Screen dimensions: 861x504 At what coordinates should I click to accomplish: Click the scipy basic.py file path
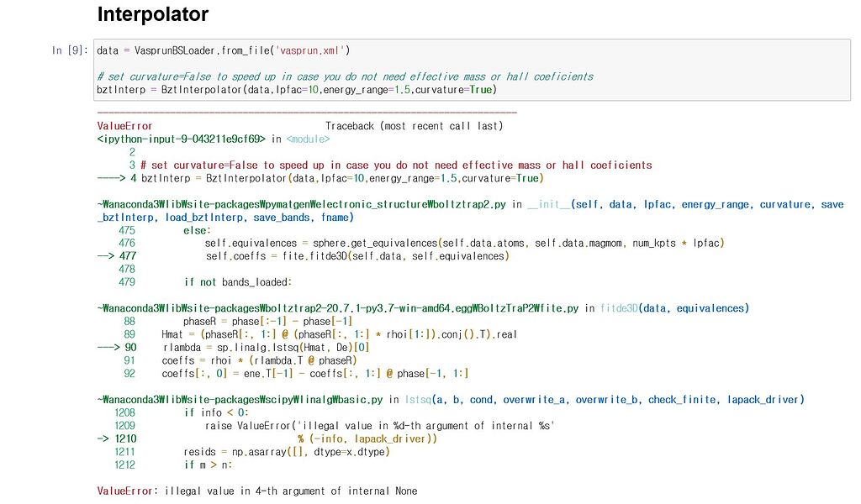pyautogui.click(x=240, y=400)
